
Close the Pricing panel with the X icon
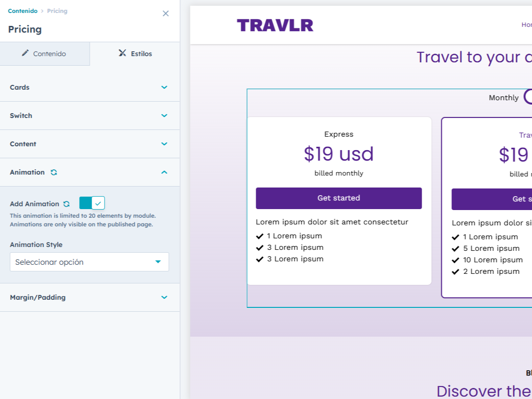click(166, 13)
